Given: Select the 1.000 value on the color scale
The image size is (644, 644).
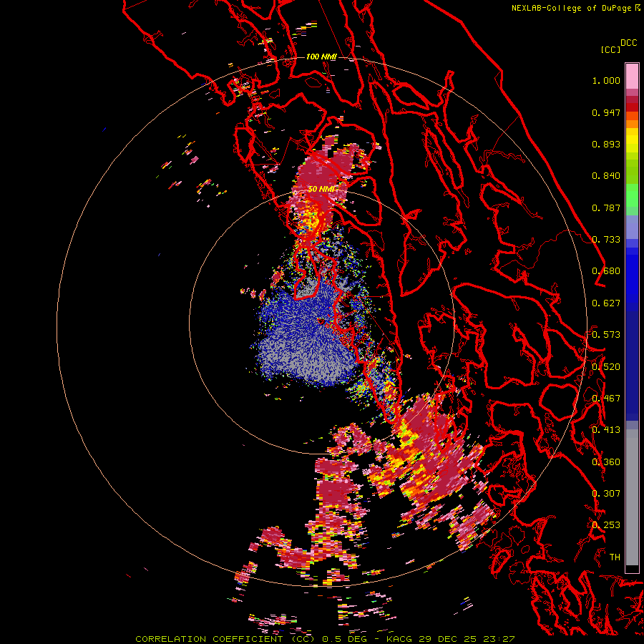Looking at the screenshot, I should (x=606, y=80).
